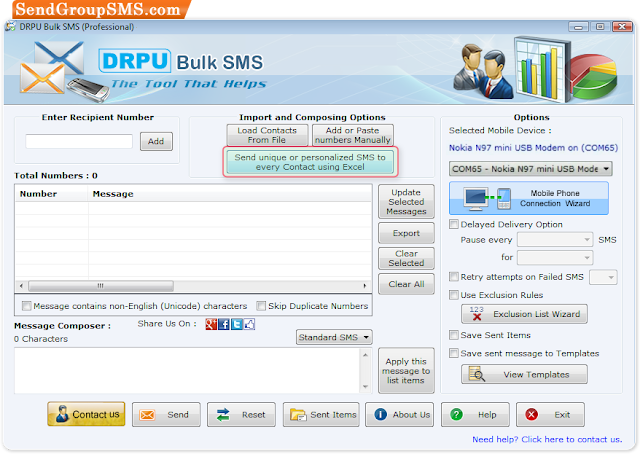Check Save Sent Items
The height and width of the screenshot is (454, 640).
click(x=453, y=335)
